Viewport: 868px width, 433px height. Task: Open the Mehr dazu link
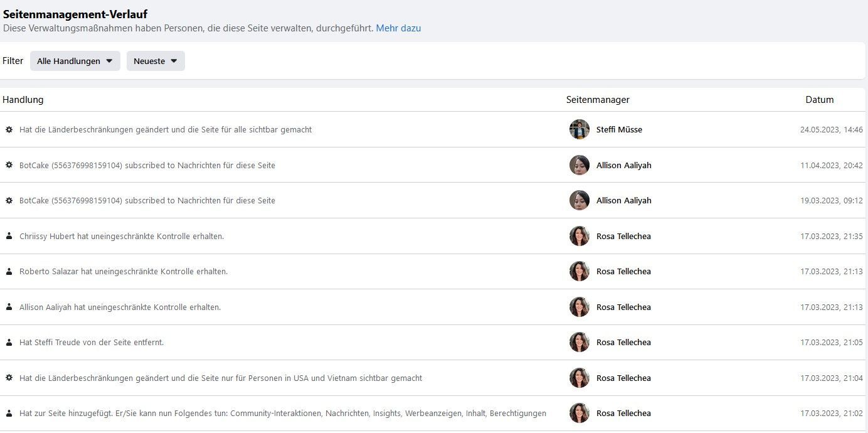398,28
